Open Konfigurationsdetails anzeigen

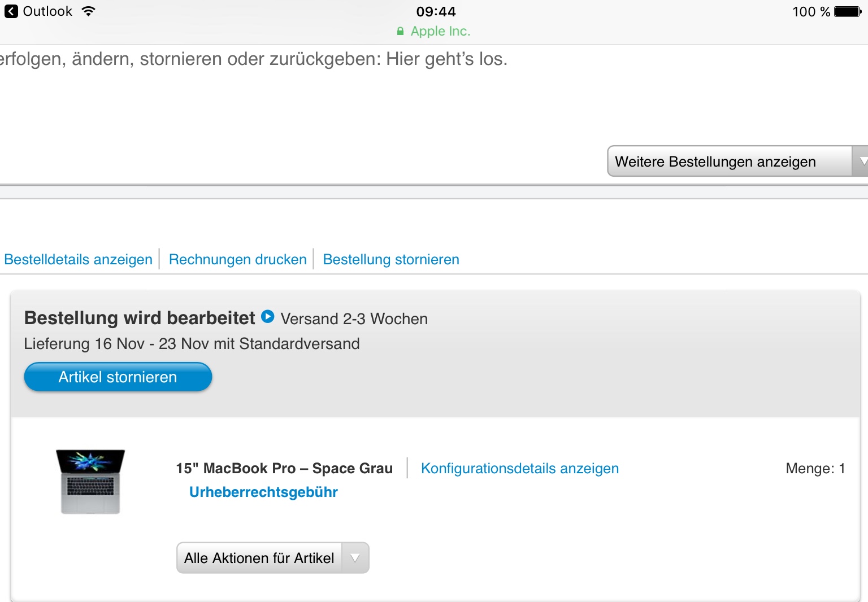click(x=520, y=468)
